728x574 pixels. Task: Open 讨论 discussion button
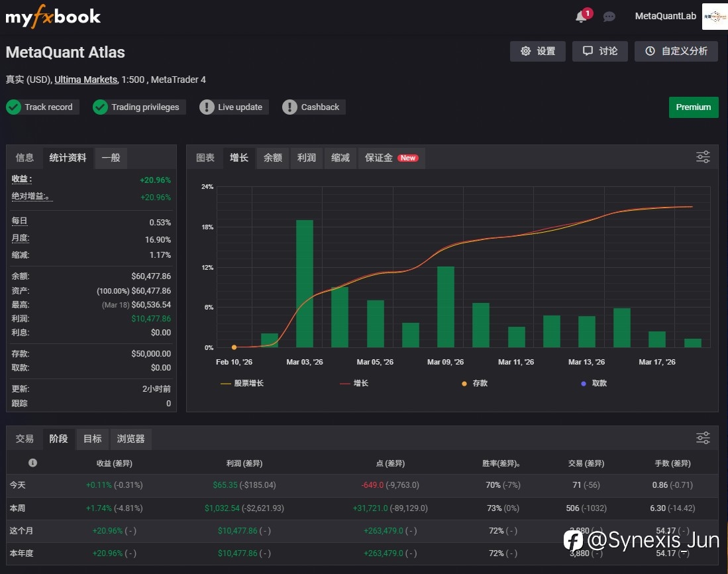pyautogui.click(x=600, y=51)
